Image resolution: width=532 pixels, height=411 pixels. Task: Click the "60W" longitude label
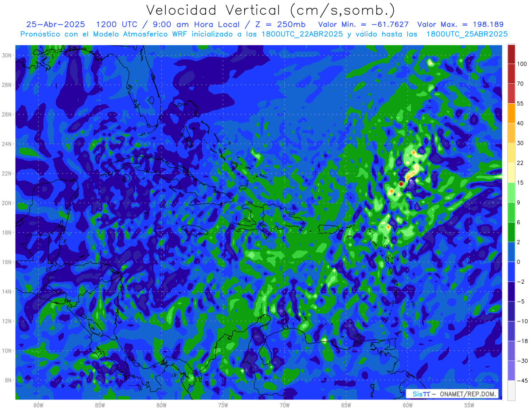click(x=408, y=406)
